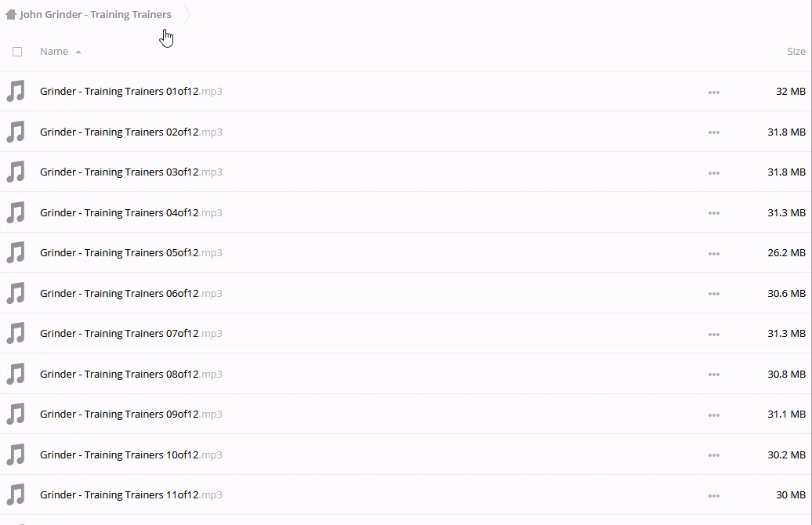Click the 31.8 MB size of 02of12.mp3
Viewport: 812px width, 525px height.
(786, 132)
